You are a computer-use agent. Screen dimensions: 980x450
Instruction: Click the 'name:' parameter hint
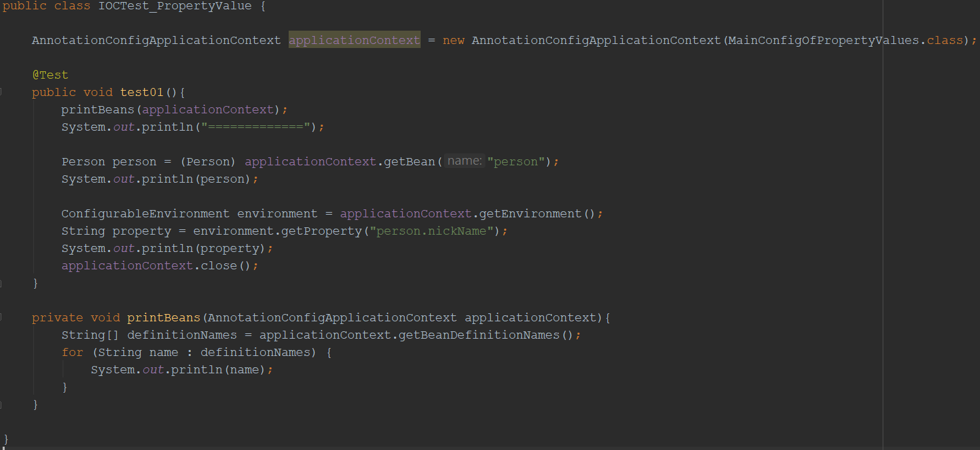coord(464,161)
